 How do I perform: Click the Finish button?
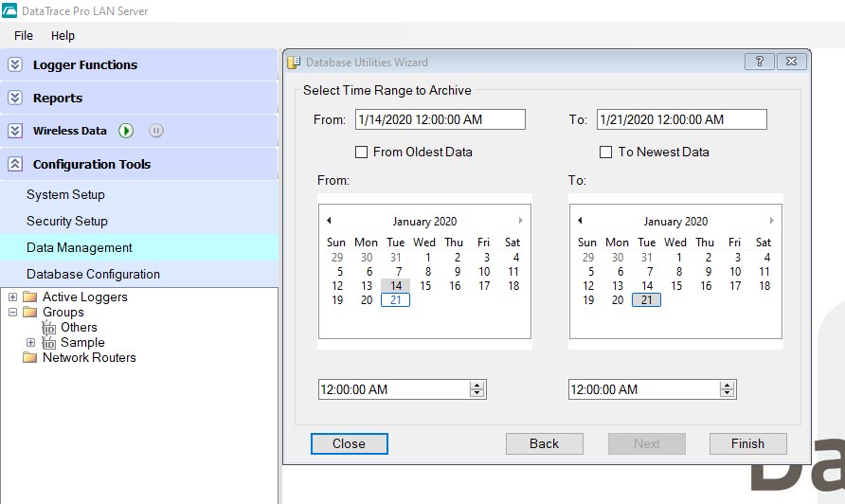click(x=748, y=443)
